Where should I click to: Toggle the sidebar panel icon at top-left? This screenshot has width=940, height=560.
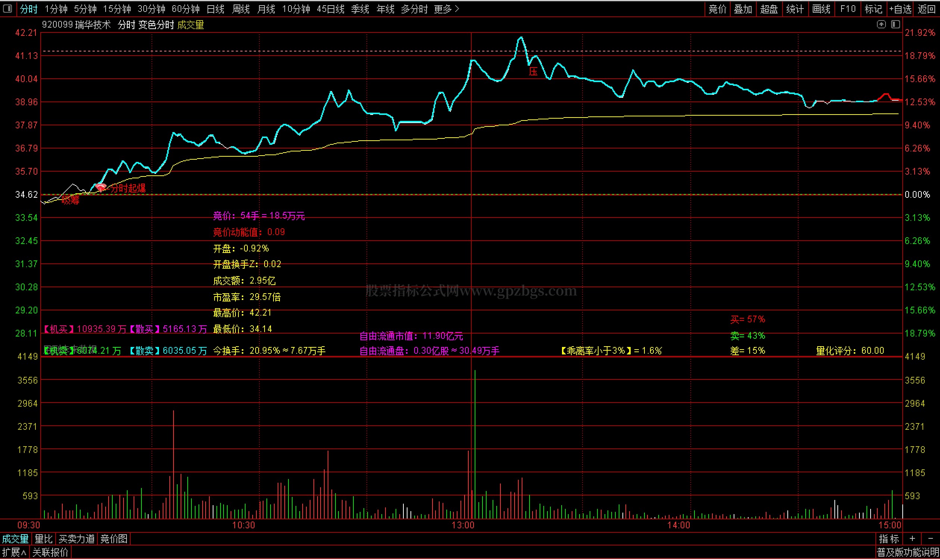(x=7, y=9)
